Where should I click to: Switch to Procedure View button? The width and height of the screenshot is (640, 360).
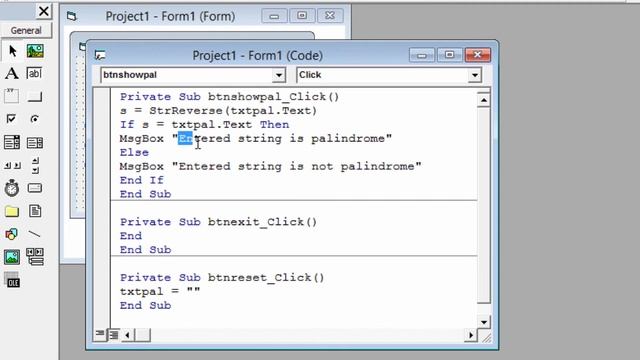pos(100,335)
